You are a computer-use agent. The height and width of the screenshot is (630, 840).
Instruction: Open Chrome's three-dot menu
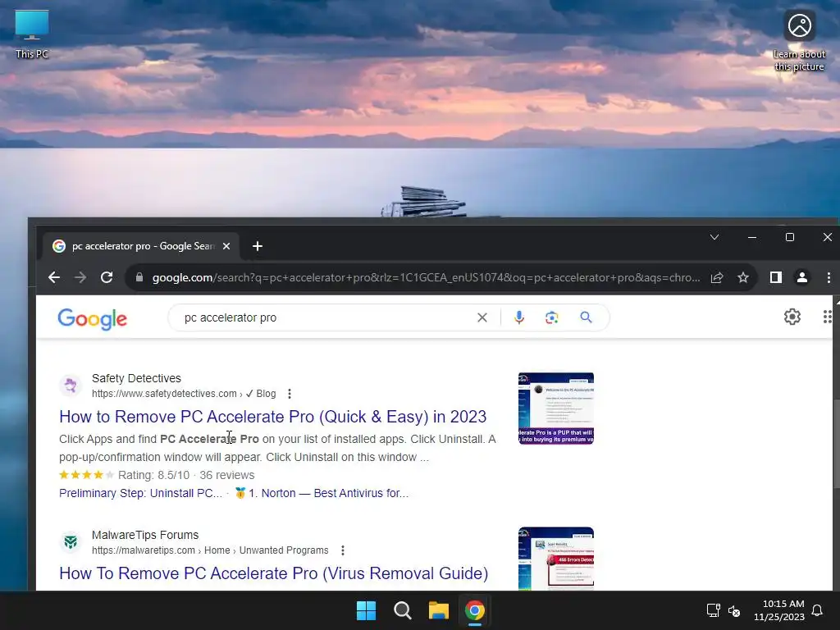click(x=829, y=277)
